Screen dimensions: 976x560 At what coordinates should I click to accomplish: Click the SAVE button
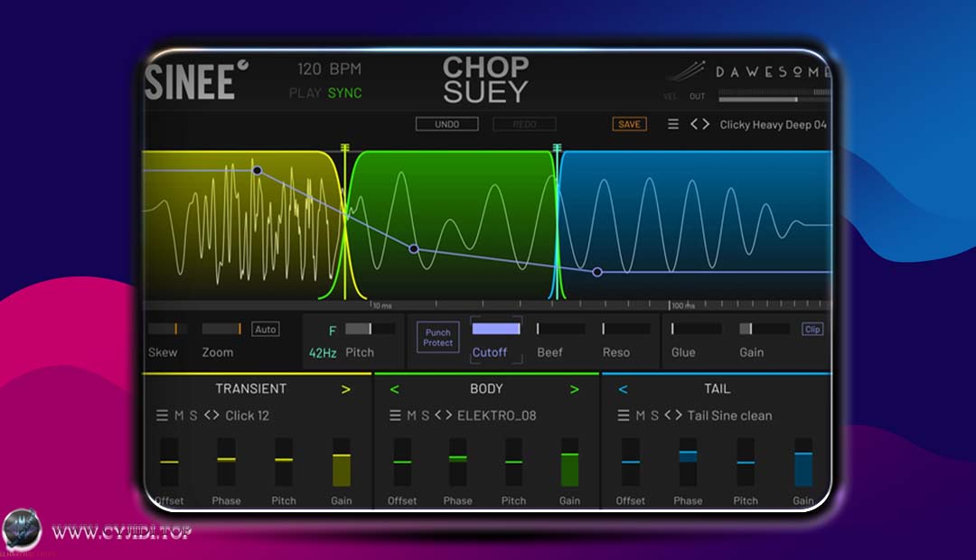[x=629, y=125]
